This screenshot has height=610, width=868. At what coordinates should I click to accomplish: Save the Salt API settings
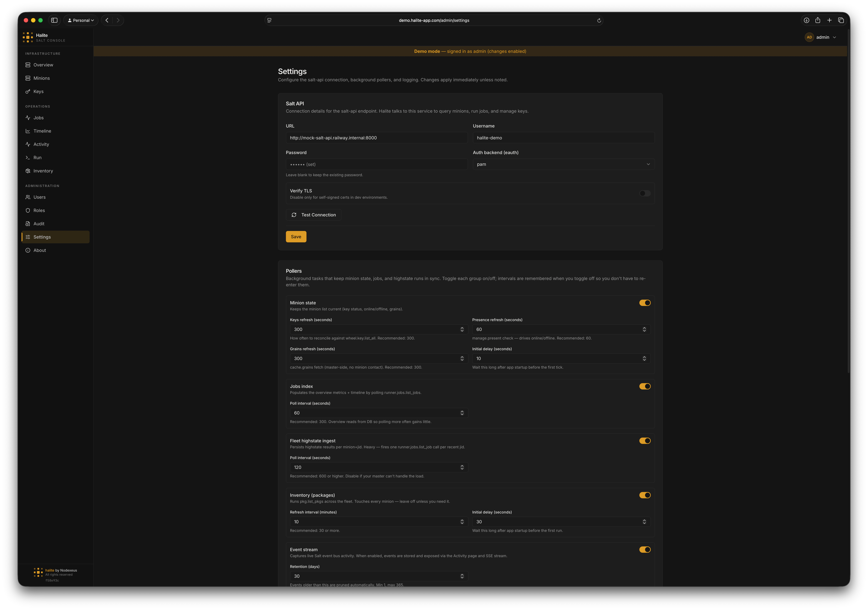[296, 237]
